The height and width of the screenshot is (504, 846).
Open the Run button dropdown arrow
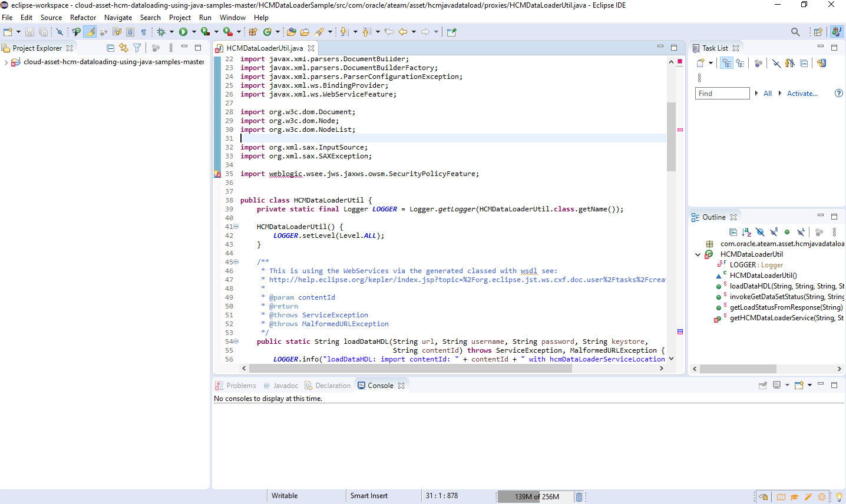pyautogui.click(x=194, y=32)
